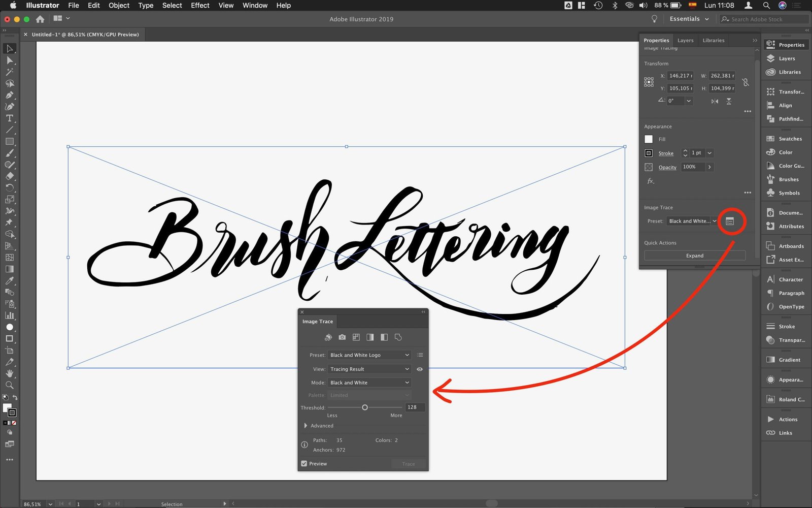Click the Black and White preset icon
This screenshot has width=812, height=508.
coord(384,337)
